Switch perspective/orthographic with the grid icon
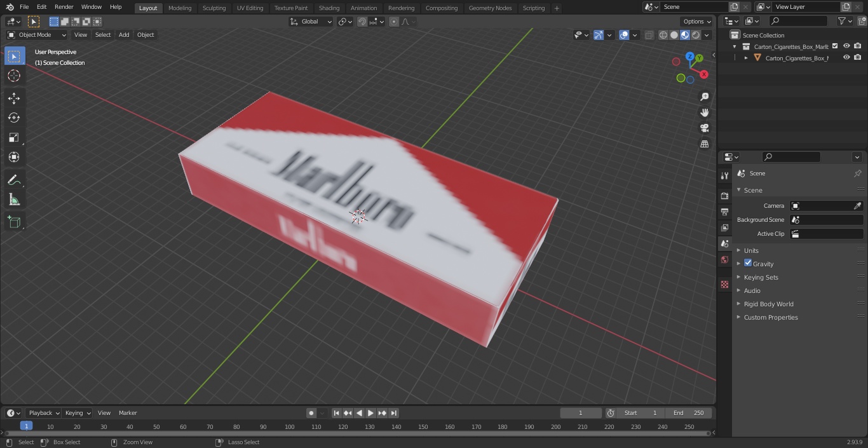This screenshot has height=448, width=868. click(x=704, y=144)
